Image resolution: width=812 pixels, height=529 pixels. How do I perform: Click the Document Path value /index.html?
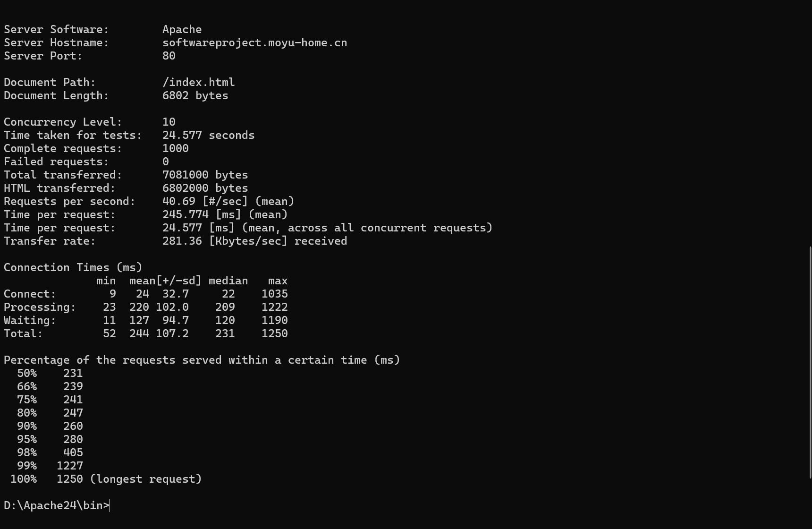(x=198, y=82)
